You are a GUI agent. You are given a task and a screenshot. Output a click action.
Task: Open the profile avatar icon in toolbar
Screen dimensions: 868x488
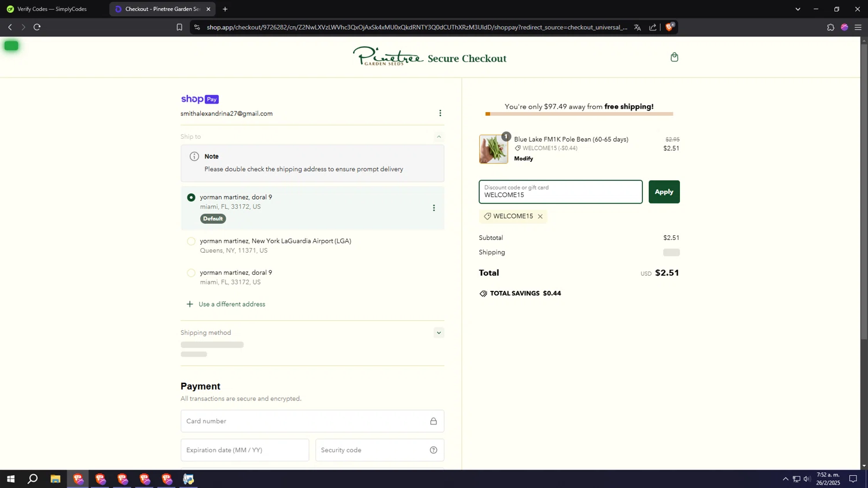click(844, 27)
